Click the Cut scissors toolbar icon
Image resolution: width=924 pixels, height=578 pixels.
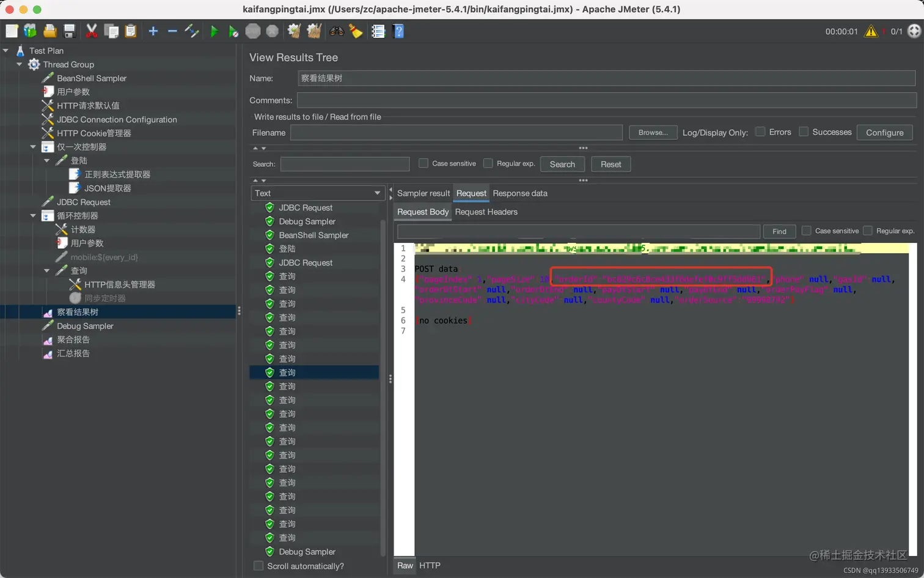[92, 31]
